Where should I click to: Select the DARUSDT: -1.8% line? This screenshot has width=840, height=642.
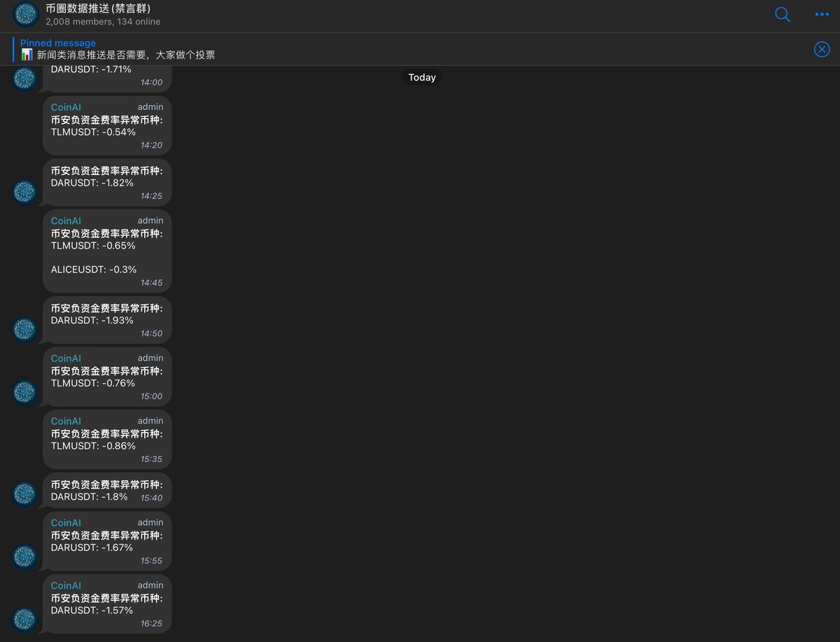(x=89, y=496)
